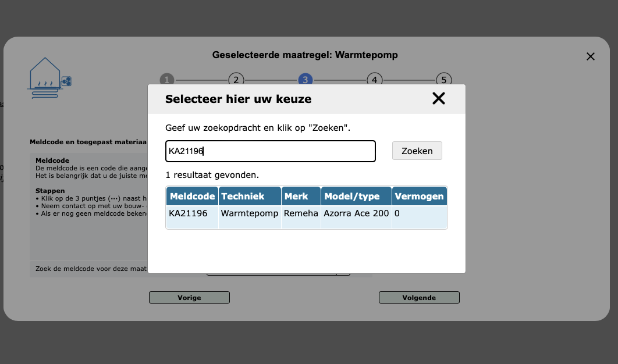Click the Volgende button
This screenshot has height=364, width=618.
418,297
